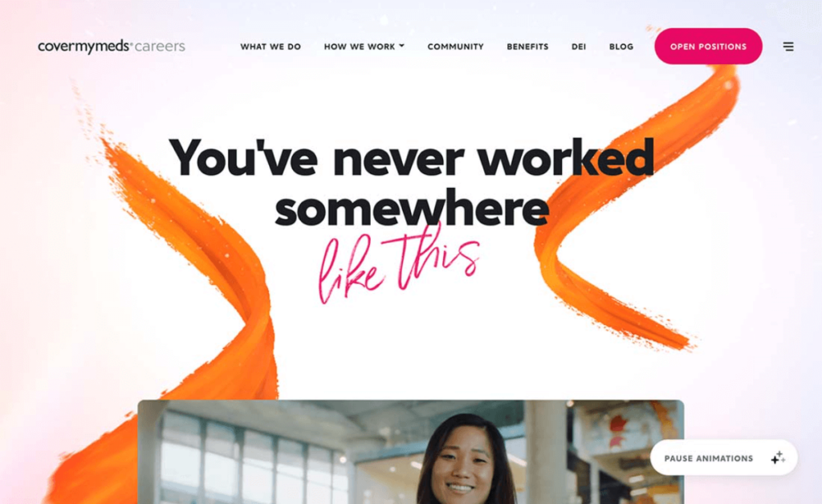Go to the What We Do page
The height and width of the screenshot is (504, 822).
point(271,47)
